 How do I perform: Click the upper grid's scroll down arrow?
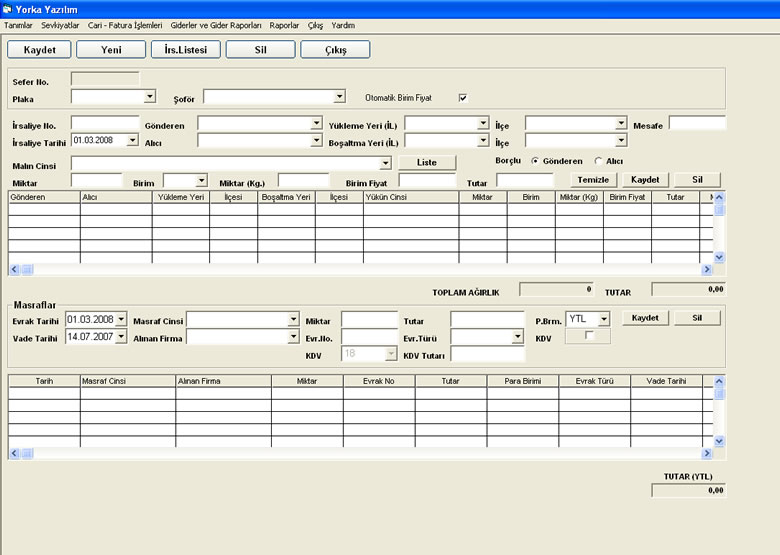tap(719, 258)
